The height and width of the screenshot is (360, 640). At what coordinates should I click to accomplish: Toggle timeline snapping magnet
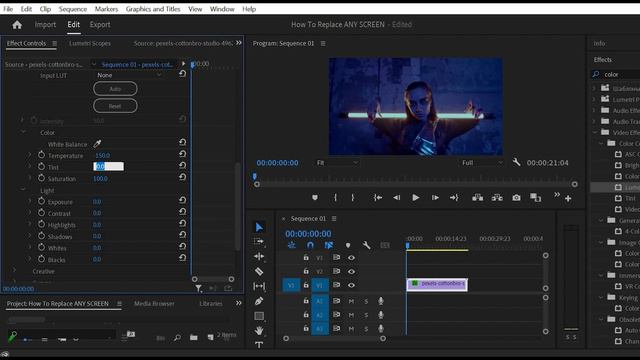click(x=310, y=245)
